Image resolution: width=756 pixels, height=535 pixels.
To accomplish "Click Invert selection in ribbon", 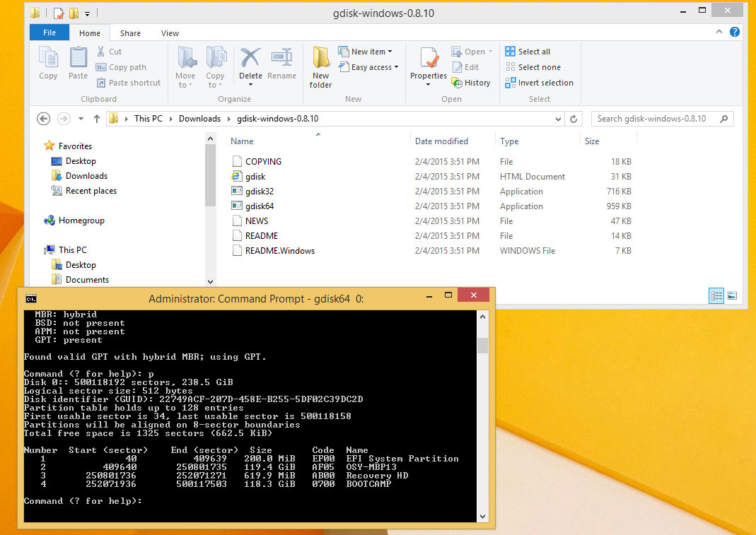I will click(539, 83).
